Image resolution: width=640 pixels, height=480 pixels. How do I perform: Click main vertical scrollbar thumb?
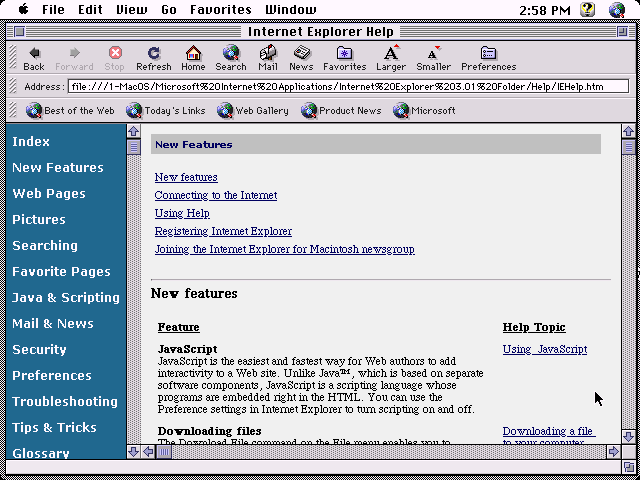[628, 147]
